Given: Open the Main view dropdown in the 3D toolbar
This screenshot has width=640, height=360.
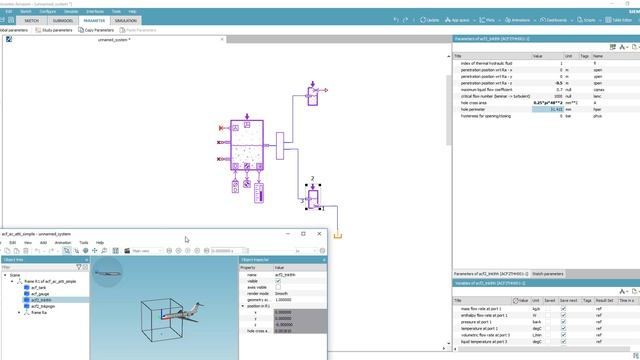Looking at the screenshot, I should click(147, 251).
